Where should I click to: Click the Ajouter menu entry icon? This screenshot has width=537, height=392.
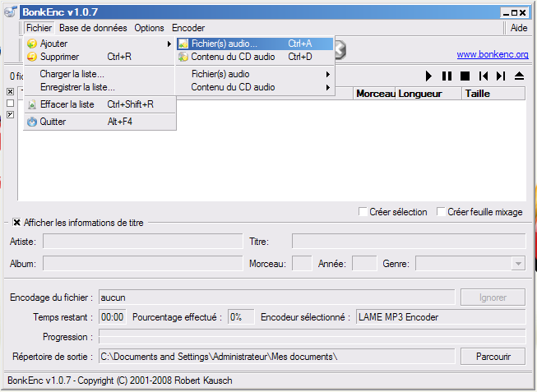32,44
